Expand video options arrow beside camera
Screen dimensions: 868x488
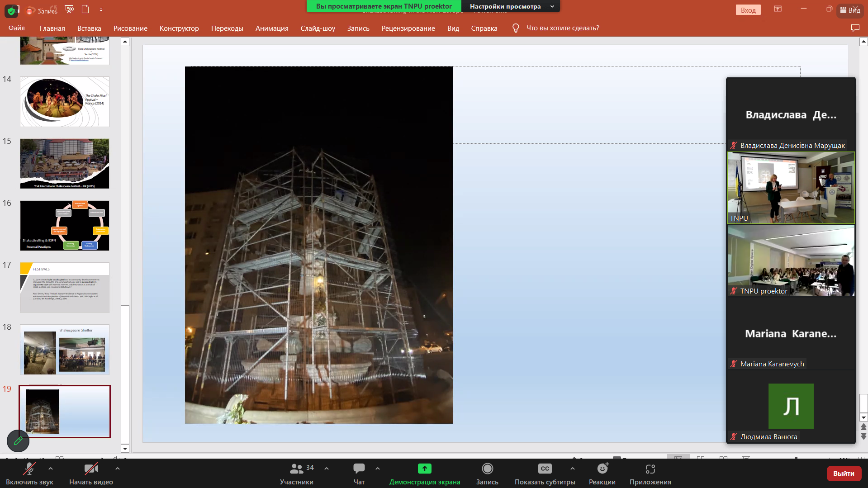[118, 469]
